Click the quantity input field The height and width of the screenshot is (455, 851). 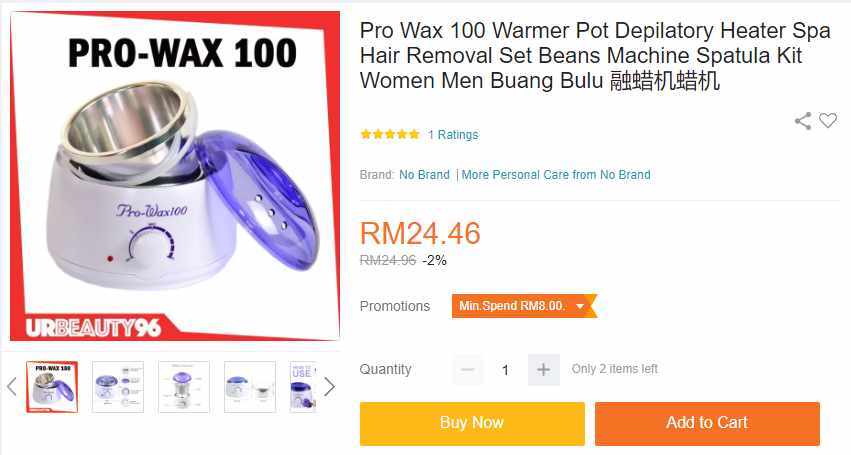coord(505,370)
